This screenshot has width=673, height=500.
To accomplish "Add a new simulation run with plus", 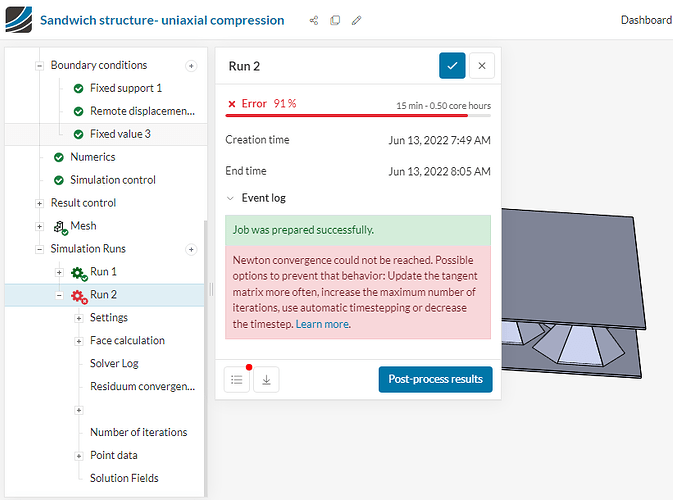I will (x=191, y=249).
